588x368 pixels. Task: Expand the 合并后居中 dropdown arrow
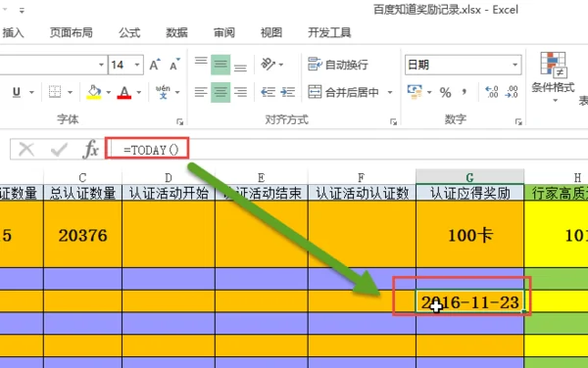pos(390,92)
